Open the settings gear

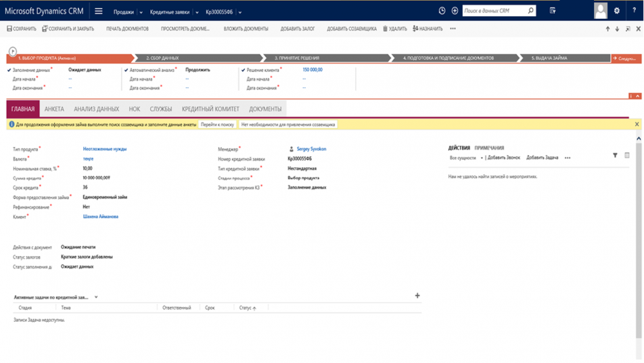(x=617, y=11)
